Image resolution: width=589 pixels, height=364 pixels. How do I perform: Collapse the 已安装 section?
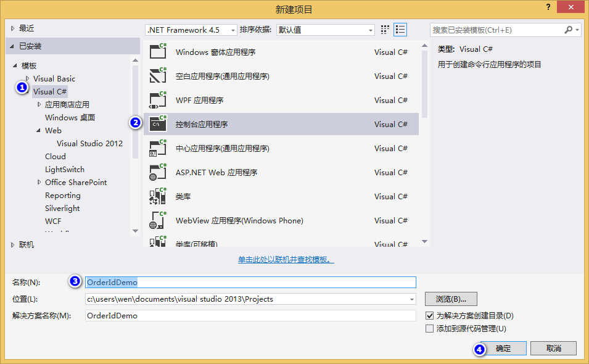[12, 46]
